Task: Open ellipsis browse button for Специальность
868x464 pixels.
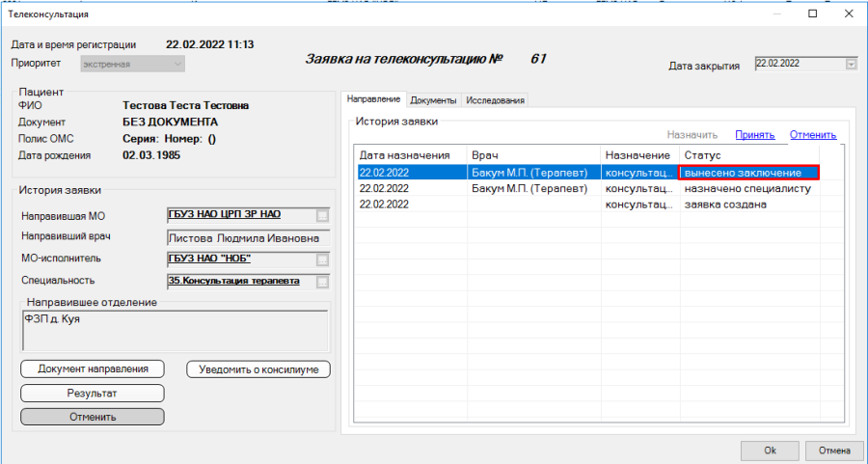Action: (323, 282)
